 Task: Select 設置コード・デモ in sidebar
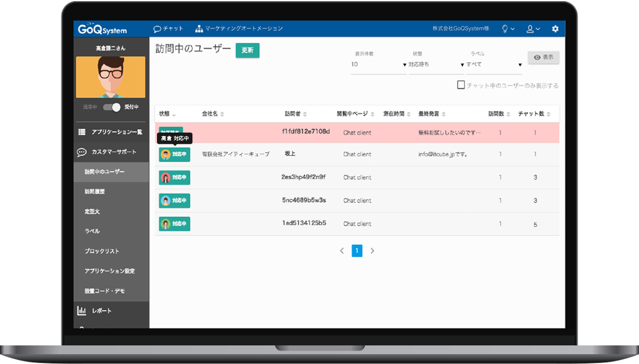point(104,291)
